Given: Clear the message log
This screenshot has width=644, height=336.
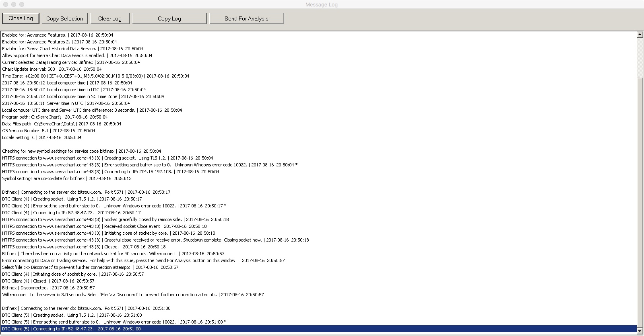Looking at the screenshot, I should click(x=110, y=18).
